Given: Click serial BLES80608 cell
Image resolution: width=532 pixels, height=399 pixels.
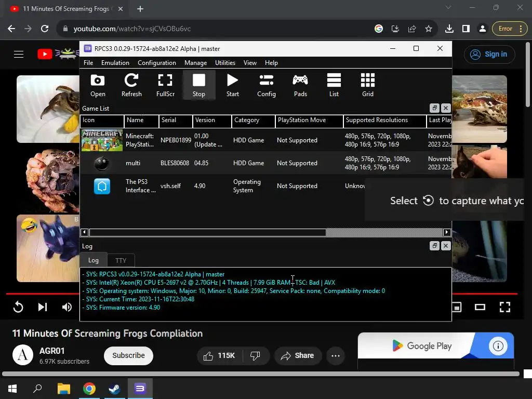Looking at the screenshot, I should [x=175, y=163].
